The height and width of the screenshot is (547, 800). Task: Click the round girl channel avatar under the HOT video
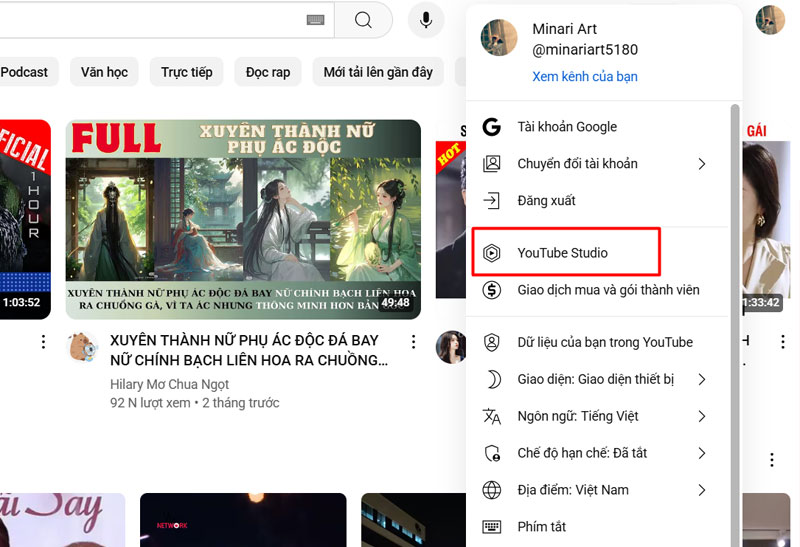(451, 347)
